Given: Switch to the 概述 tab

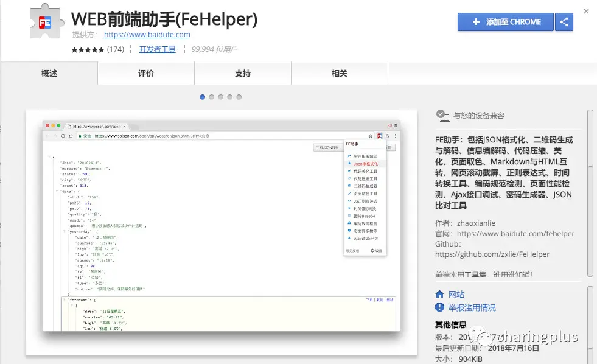Looking at the screenshot, I should [49, 74].
